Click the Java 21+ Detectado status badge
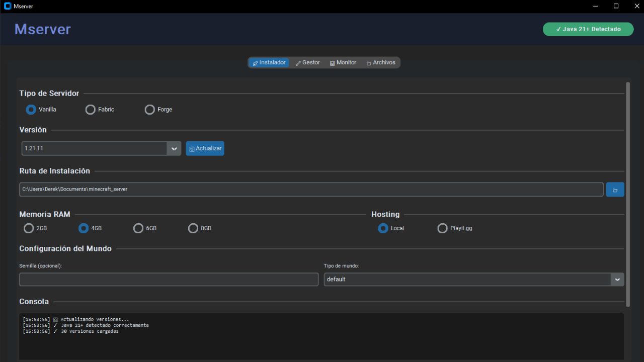This screenshot has width=644, height=362. tap(588, 29)
